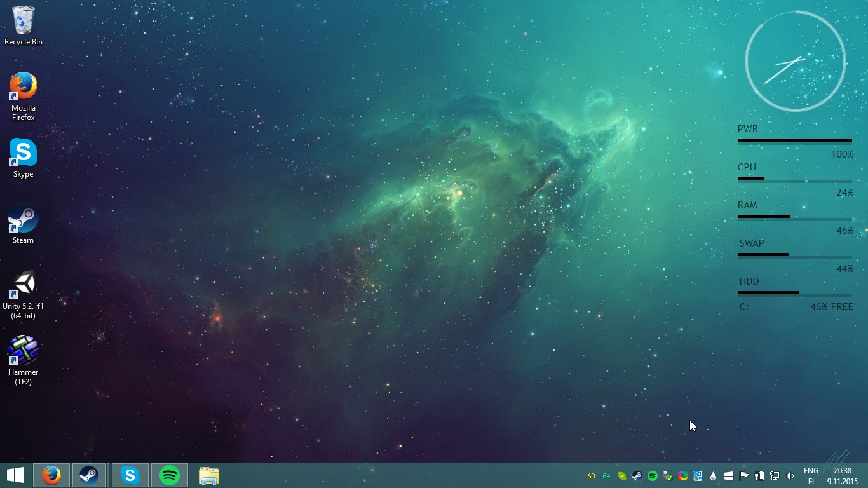This screenshot has width=868, height=488.
Task: Open the Windows Start button
Action: point(15,475)
